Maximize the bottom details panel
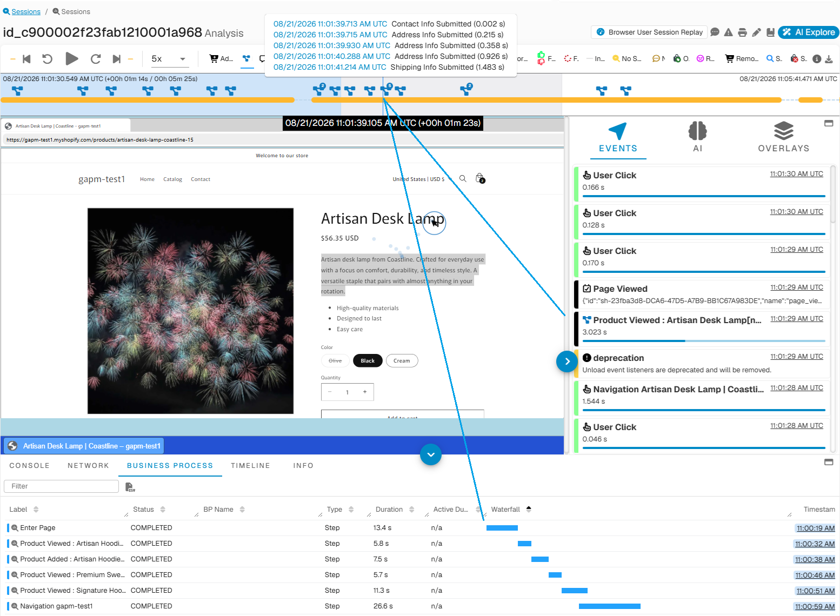Viewport: 840px width, 616px height. point(829,462)
